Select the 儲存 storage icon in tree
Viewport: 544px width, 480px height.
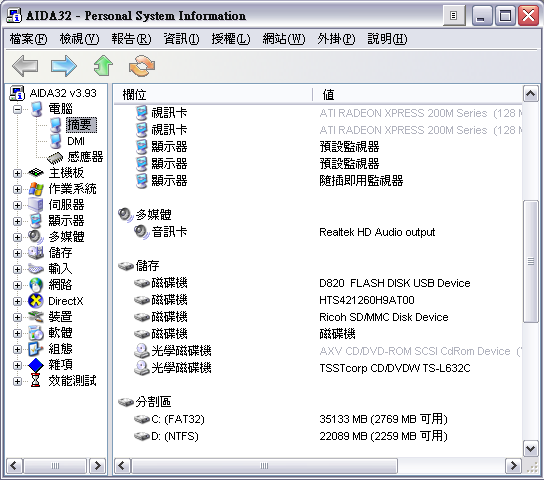(x=36, y=253)
